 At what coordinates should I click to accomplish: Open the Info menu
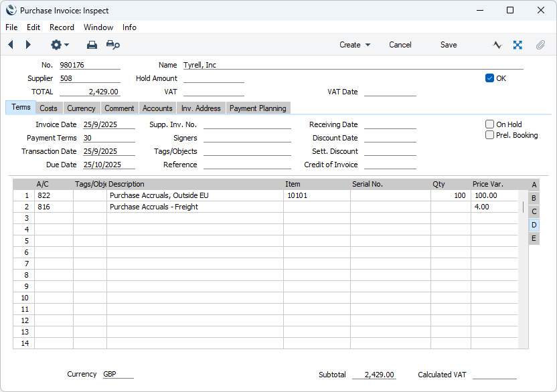pyautogui.click(x=129, y=27)
